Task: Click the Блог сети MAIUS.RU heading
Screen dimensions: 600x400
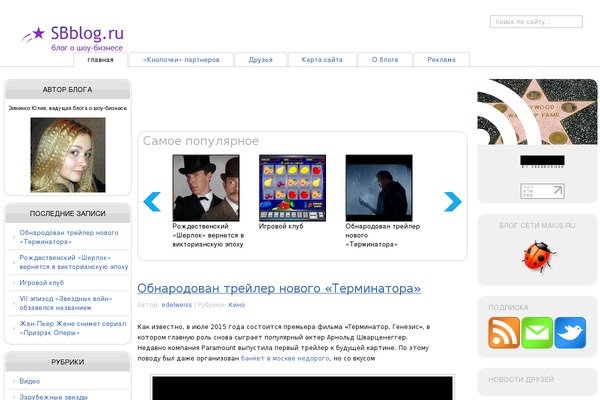Action: (537, 225)
